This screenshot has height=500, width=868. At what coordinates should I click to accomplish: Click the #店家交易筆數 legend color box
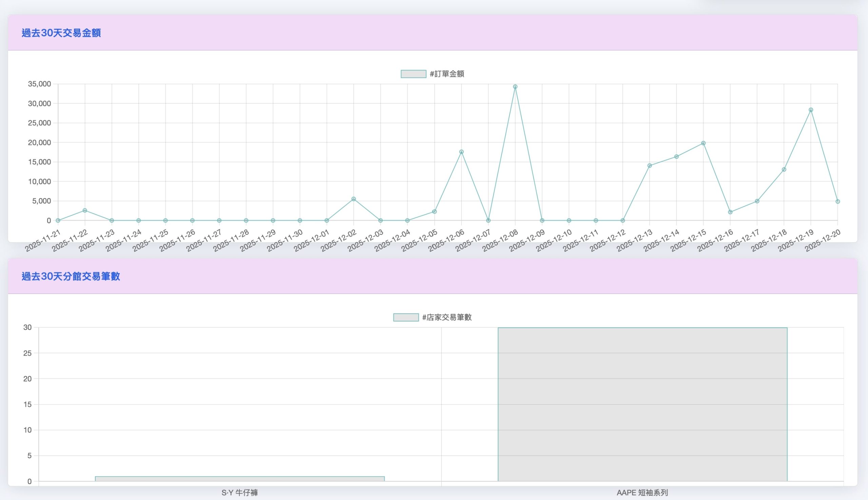406,317
